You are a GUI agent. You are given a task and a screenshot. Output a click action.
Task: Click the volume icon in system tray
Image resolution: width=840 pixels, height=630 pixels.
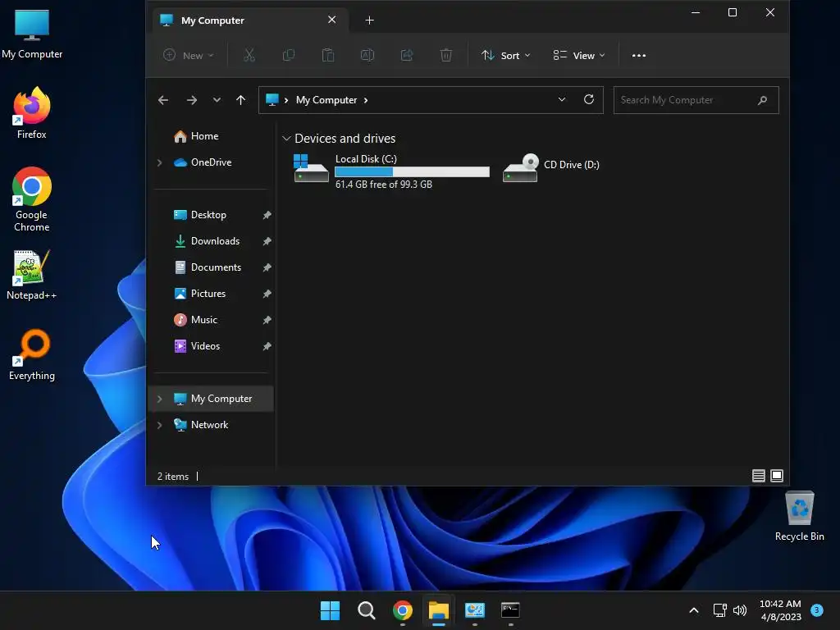[x=740, y=610]
